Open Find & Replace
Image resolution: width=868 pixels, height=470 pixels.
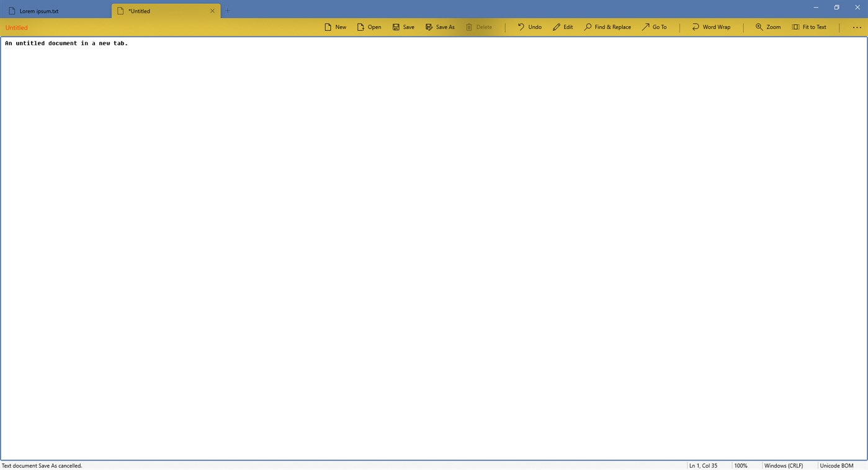[607, 27]
